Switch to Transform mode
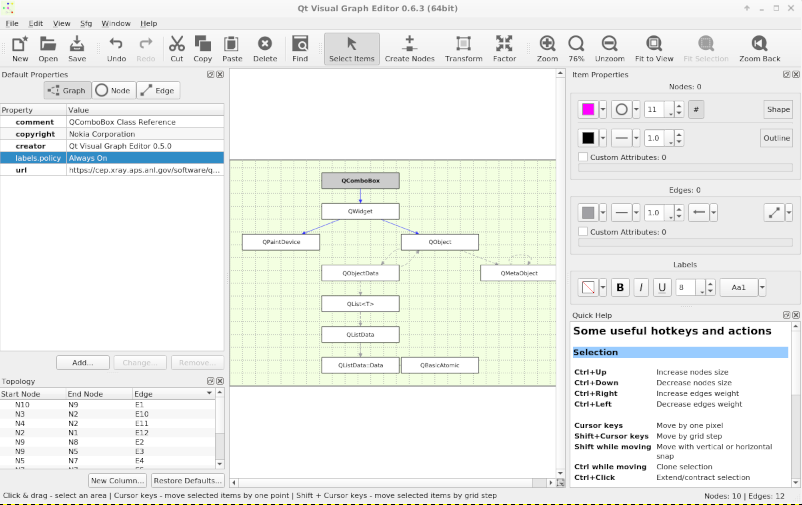The image size is (802, 505). pos(463,49)
